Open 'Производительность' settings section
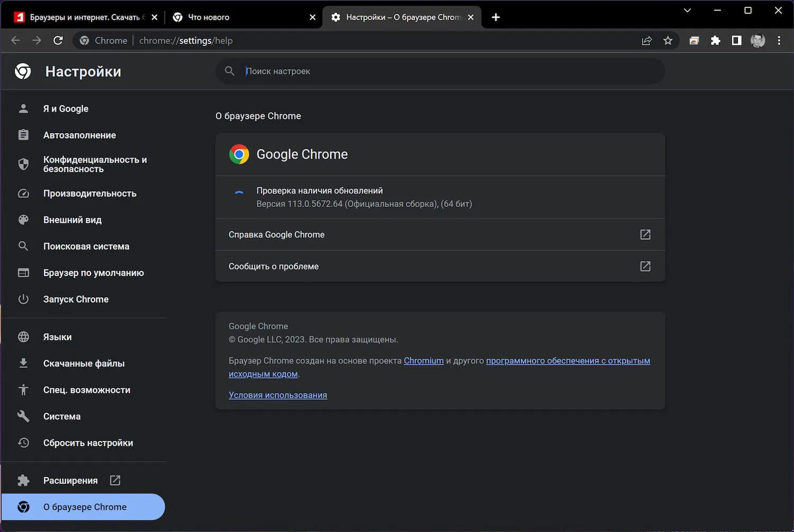Viewport: 794px width, 532px height. coord(89,194)
